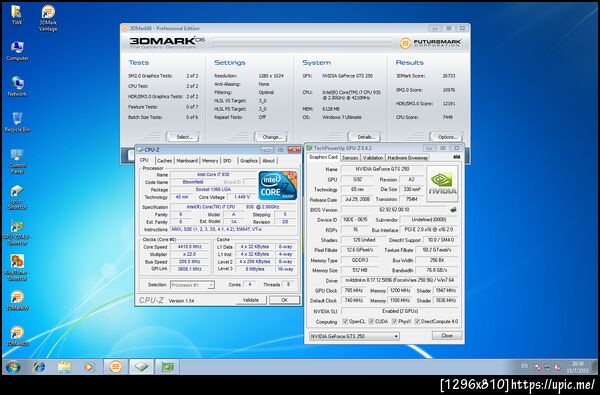600x395 pixels.
Task: Click the network icon in system tray
Action: 548,367
